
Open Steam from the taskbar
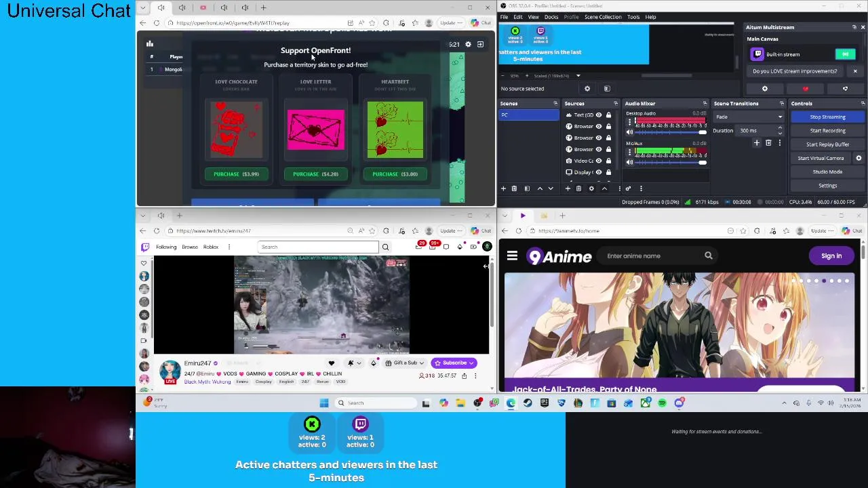click(x=528, y=403)
